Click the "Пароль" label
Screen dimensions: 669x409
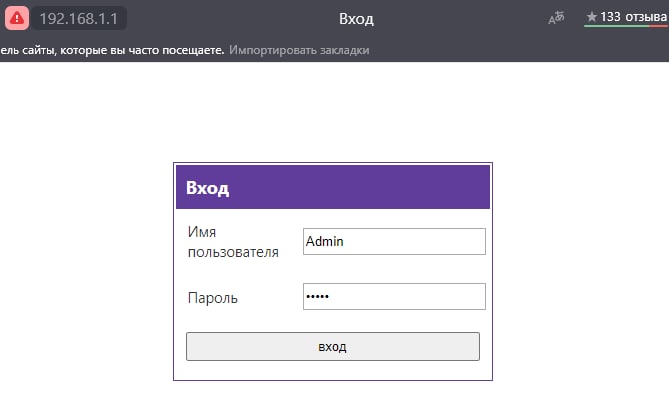click(x=212, y=298)
